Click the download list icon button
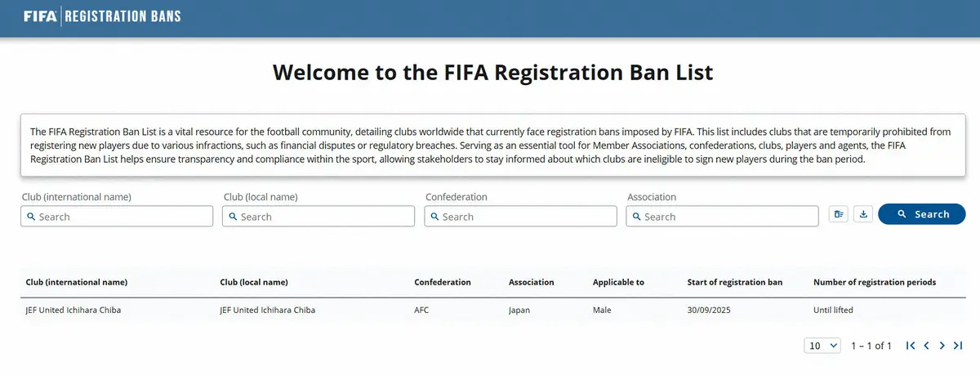This screenshot has height=376, width=980. coord(864,214)
